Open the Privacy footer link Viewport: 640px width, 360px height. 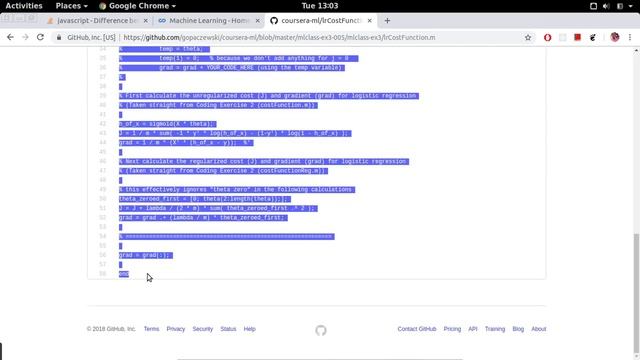(176, 329)
